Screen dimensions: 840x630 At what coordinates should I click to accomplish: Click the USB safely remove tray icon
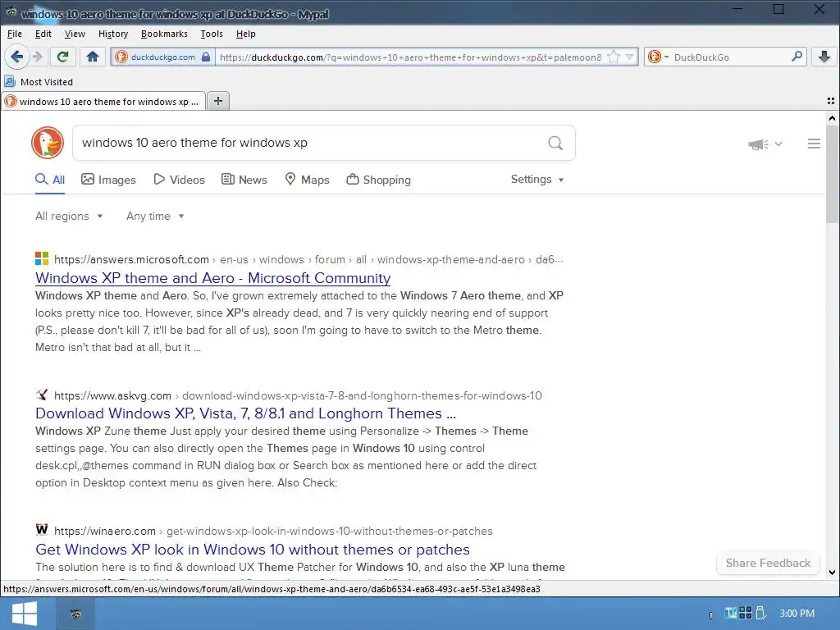760,612
